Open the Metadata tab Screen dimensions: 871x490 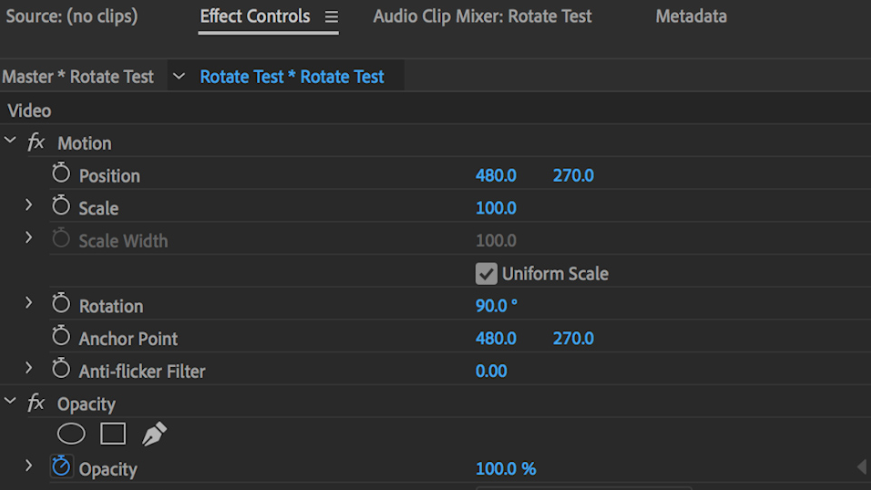691,17
